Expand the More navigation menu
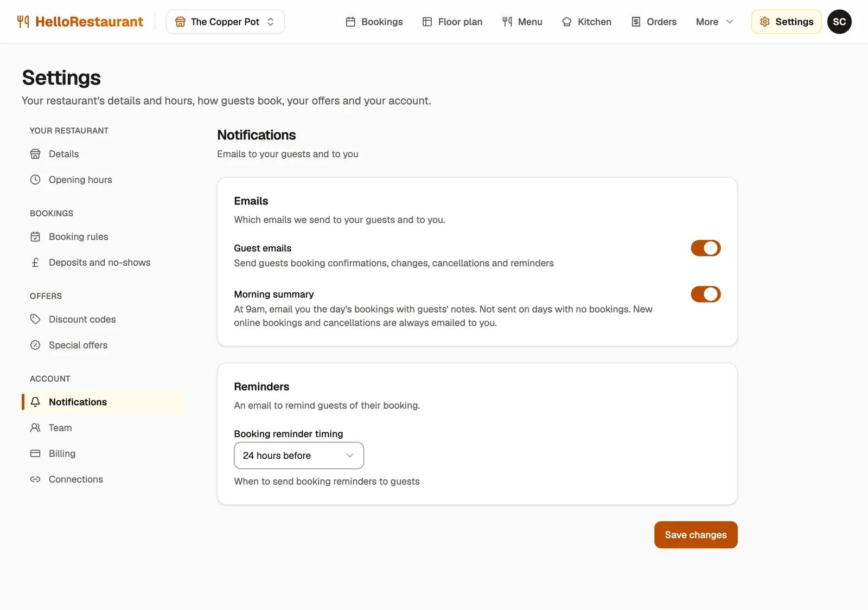 tap(714, 22)
